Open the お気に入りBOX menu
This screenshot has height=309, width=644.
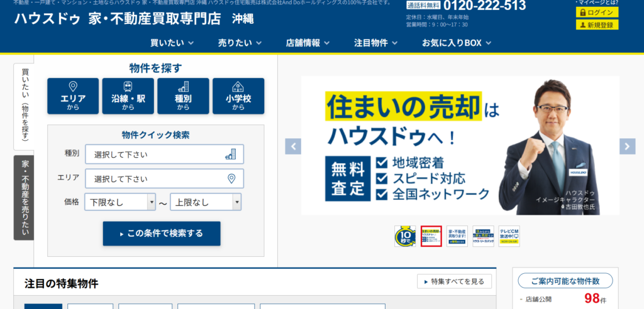457,43
